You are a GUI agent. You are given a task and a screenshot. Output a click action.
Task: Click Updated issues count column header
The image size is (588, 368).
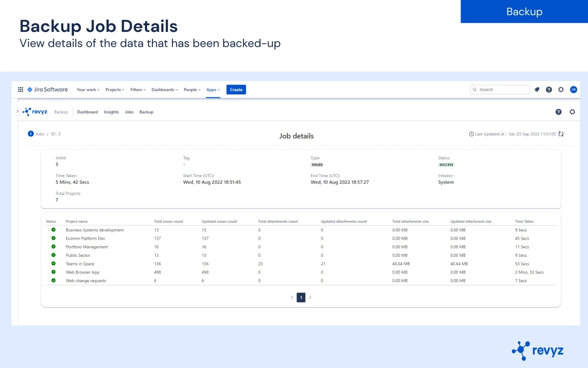(x=219, y=221)
